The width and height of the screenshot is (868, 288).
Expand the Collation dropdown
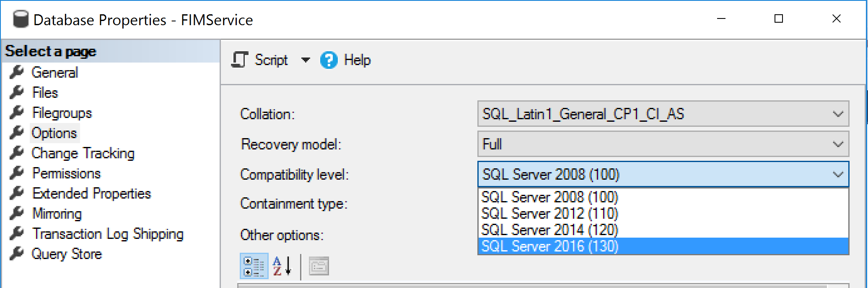click(837, 114)
